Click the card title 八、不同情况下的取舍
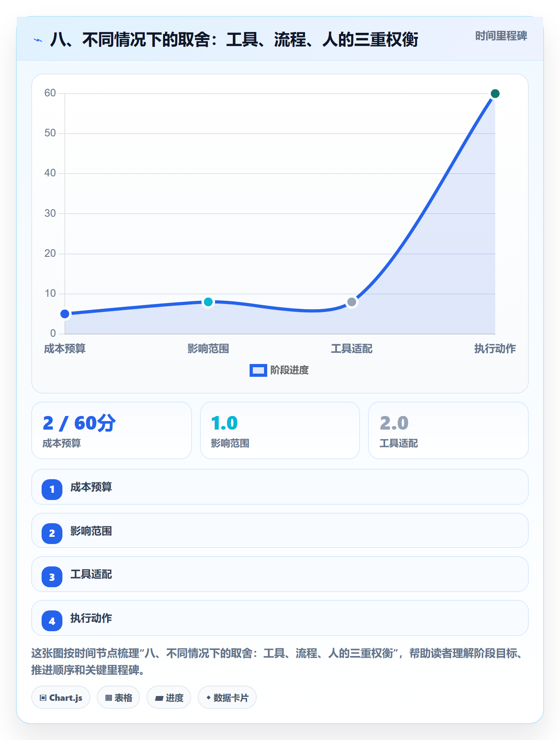560x740 pixels. click(234, 40)
